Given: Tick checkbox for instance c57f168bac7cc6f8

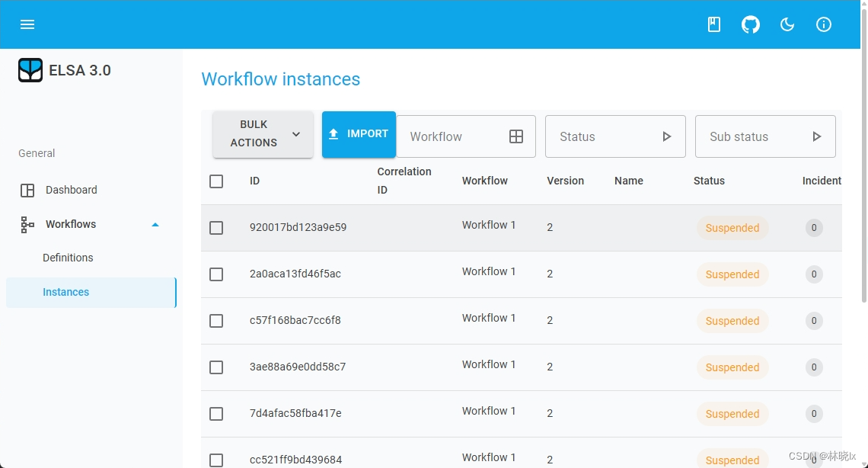Looking at the screenshot, I should pos(216,321).
